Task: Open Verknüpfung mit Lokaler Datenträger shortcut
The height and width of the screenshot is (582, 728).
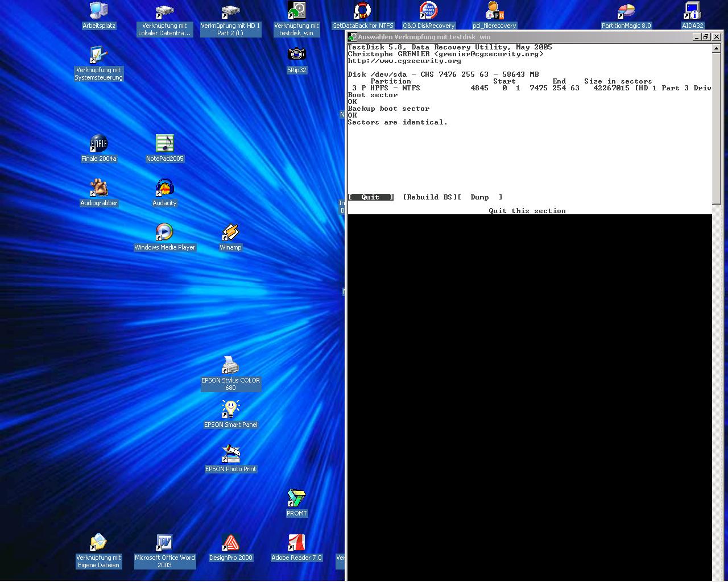Action: click(164, 19)
